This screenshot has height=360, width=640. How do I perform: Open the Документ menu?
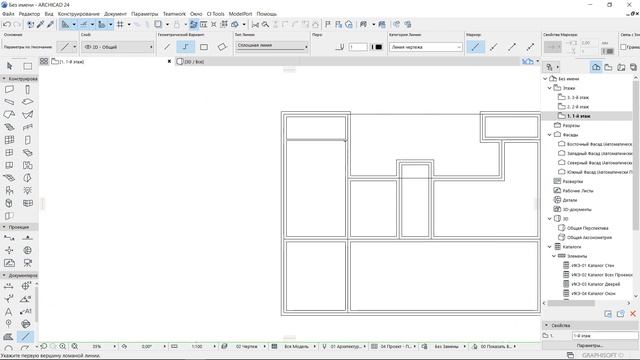115,14
